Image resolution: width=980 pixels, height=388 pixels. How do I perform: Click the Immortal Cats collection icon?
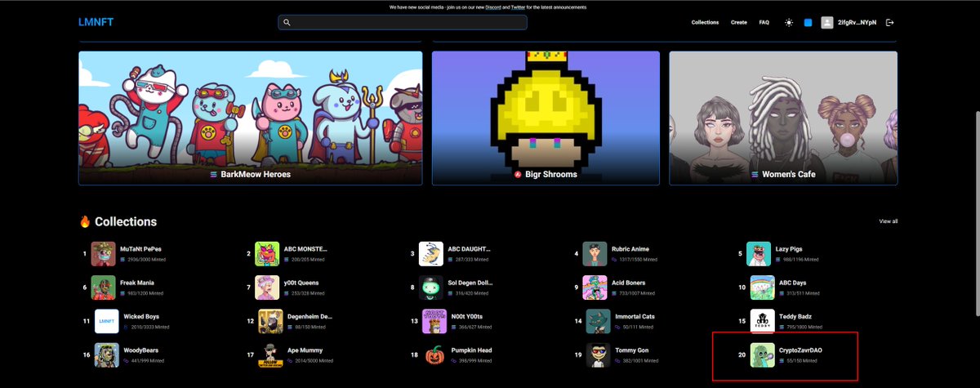tap(599, 321)
